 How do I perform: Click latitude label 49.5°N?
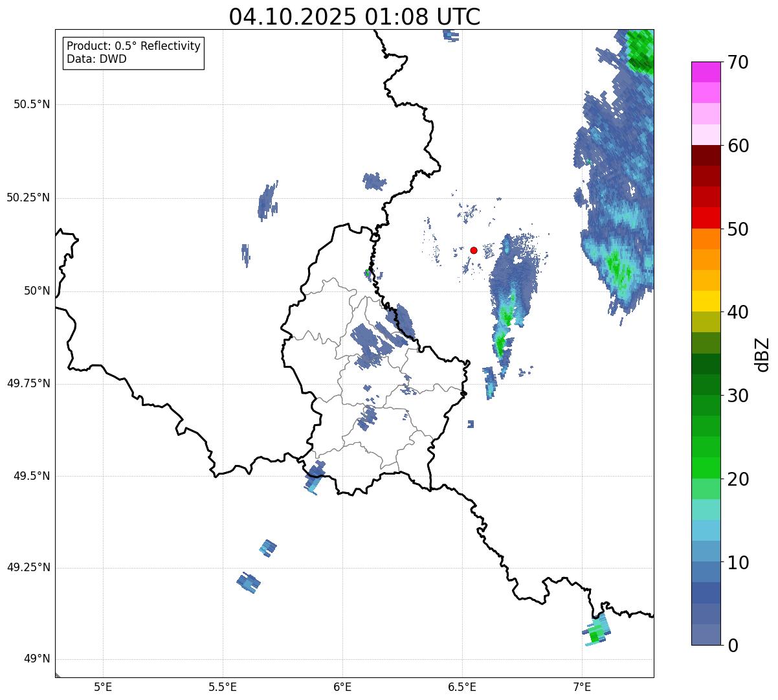click(32, 476)
